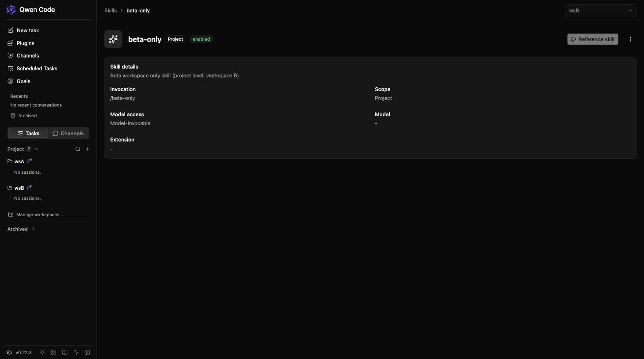The width and height of the screenshot is (644, 359).
Task: Go back to Skills breadcrumb
Action: tap(111, 11)
